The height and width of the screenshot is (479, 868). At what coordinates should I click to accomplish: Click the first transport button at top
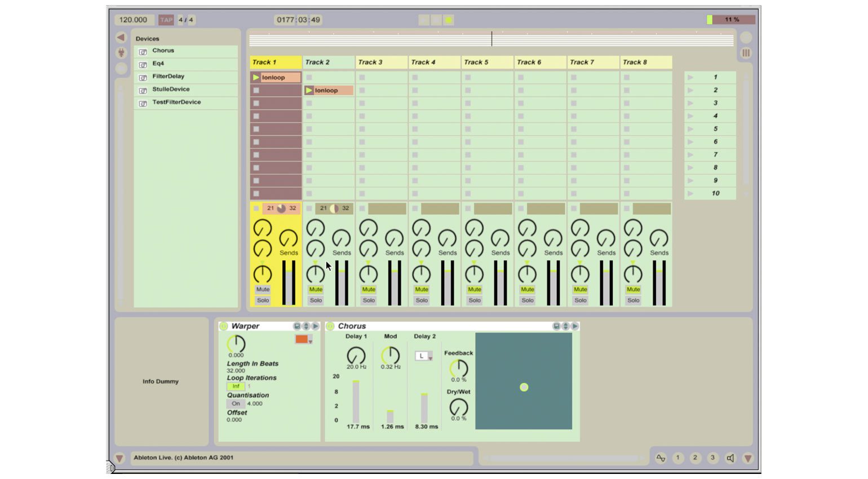(x=424, y=20)
